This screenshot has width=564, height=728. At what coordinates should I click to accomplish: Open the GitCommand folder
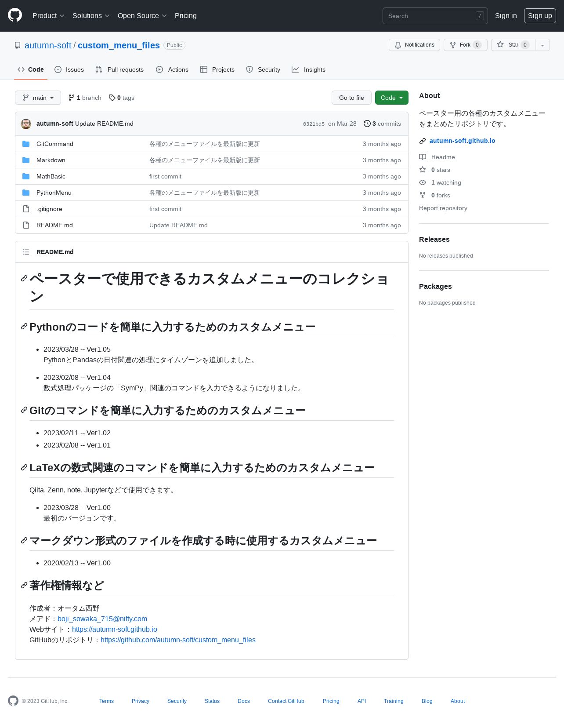(x=55, y=144)
